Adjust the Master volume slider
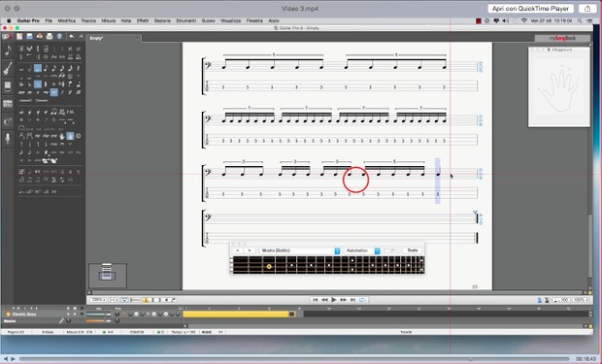602x364 pixels. [98, 321]
